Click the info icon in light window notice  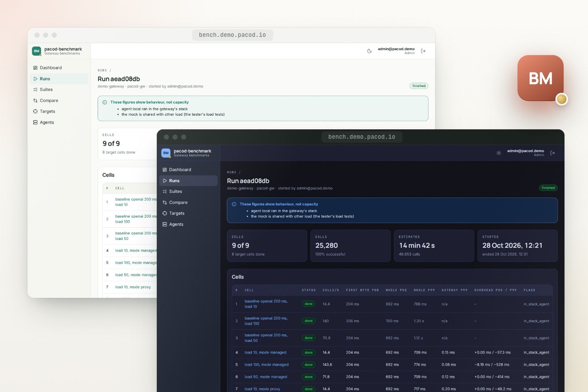(105, 102)
